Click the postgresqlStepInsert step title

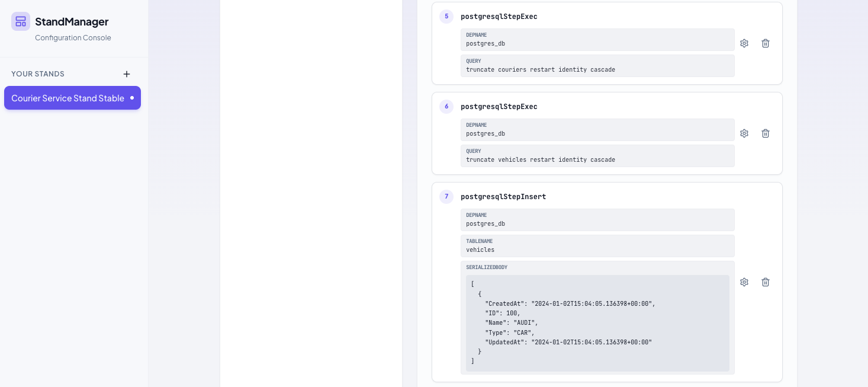[x=503, y=197]
